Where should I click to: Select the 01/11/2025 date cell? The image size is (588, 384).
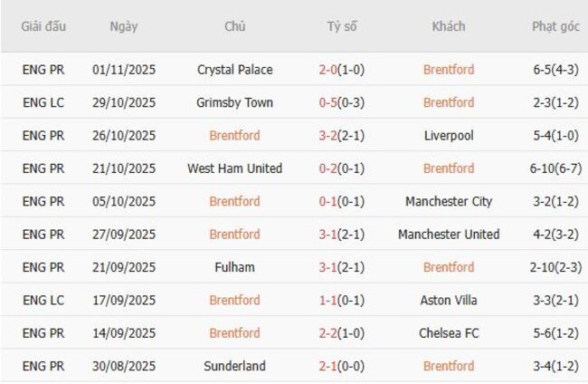tap(124, 70)
